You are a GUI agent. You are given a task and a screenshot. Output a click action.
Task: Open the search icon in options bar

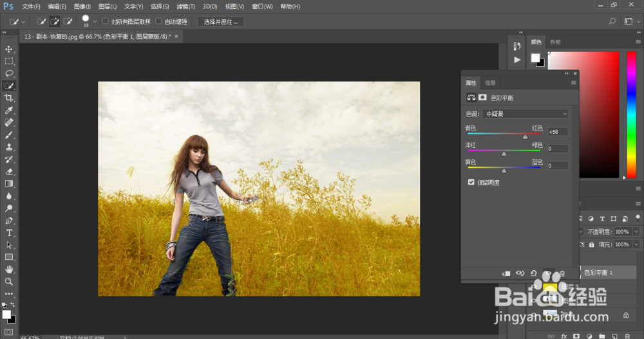(612, 21)
